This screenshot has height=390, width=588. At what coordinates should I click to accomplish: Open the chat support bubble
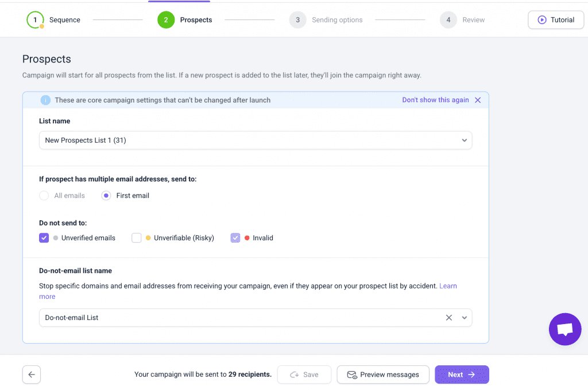564,329
